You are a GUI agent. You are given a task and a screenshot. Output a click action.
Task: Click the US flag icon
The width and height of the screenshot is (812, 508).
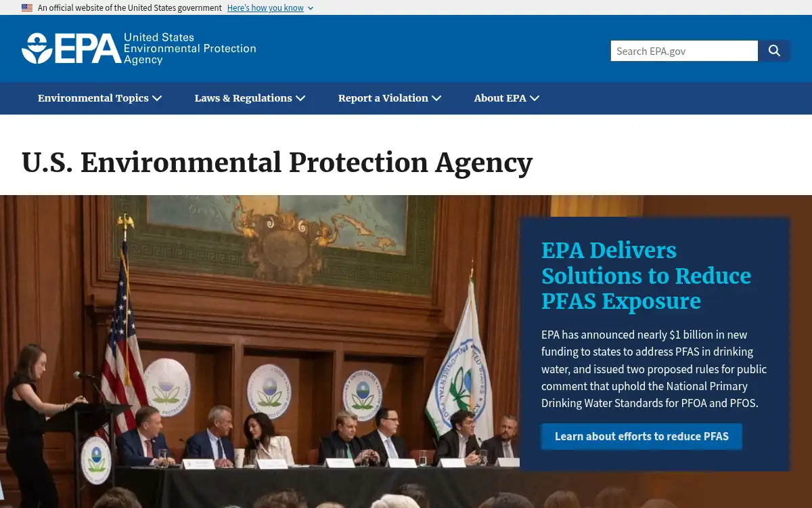(x=27, y=8)
